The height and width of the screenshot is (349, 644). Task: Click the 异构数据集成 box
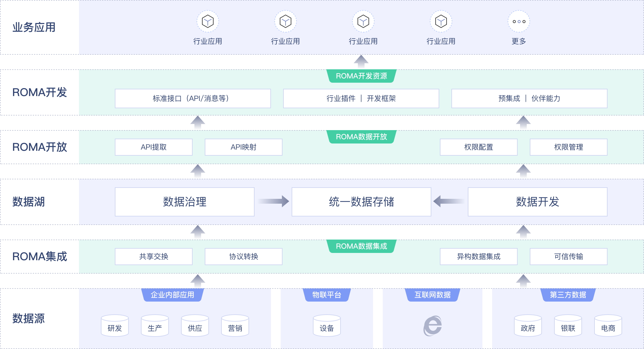tap(479, 257)
